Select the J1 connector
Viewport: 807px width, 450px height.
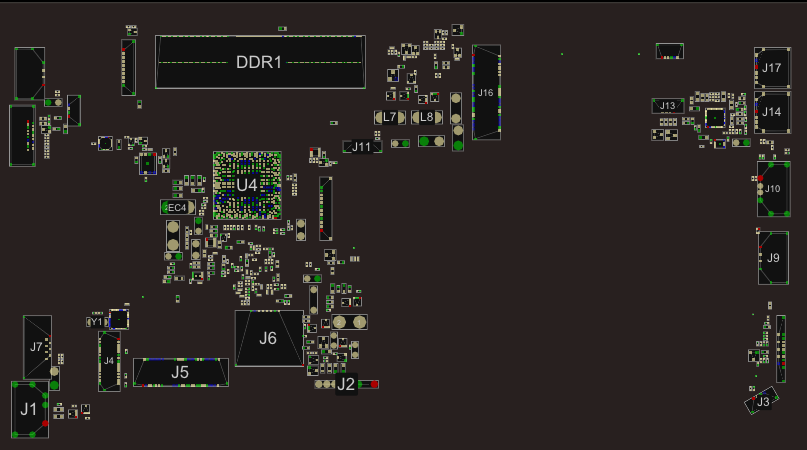pyautogui.click(x=29, y=409)
